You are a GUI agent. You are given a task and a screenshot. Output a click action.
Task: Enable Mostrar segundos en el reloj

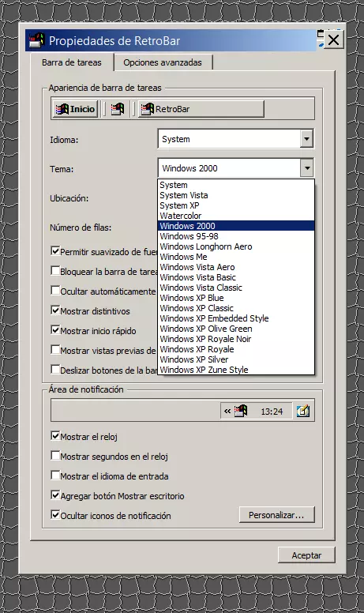[x=55, y=456]
